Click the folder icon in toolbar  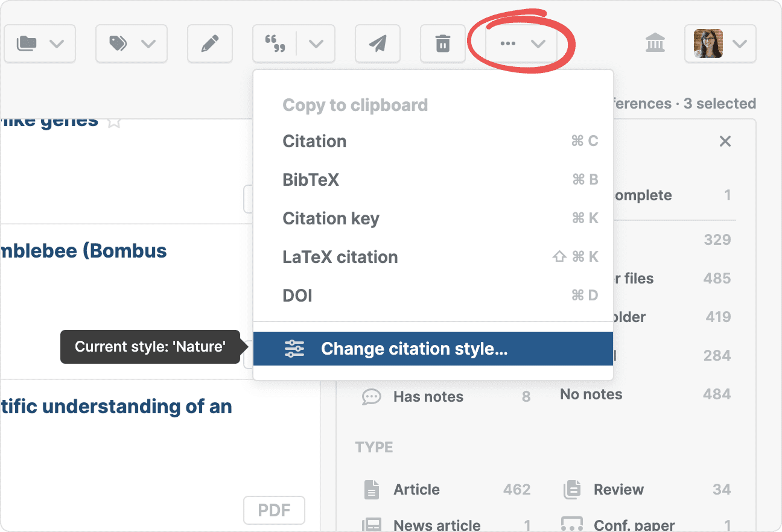(x=27, y=44)
